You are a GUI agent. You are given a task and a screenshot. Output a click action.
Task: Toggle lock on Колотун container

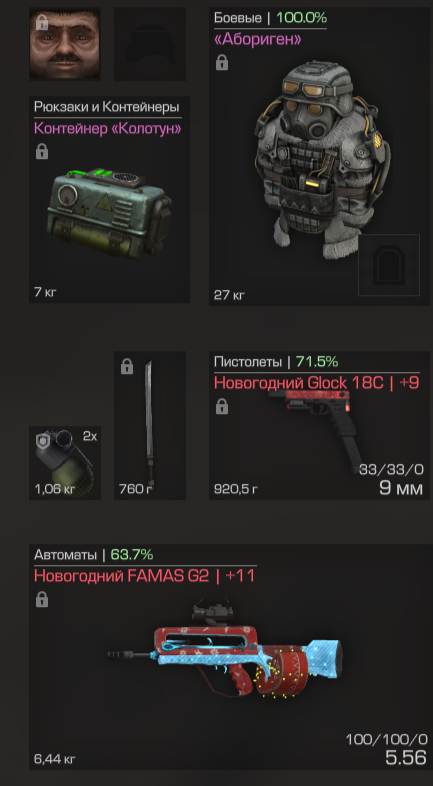tap(42, 151)
